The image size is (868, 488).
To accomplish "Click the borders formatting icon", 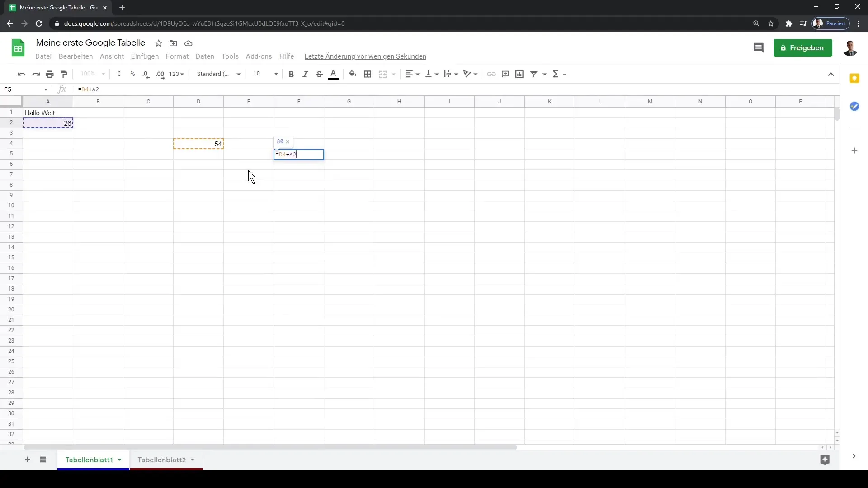I will [368, 74].
